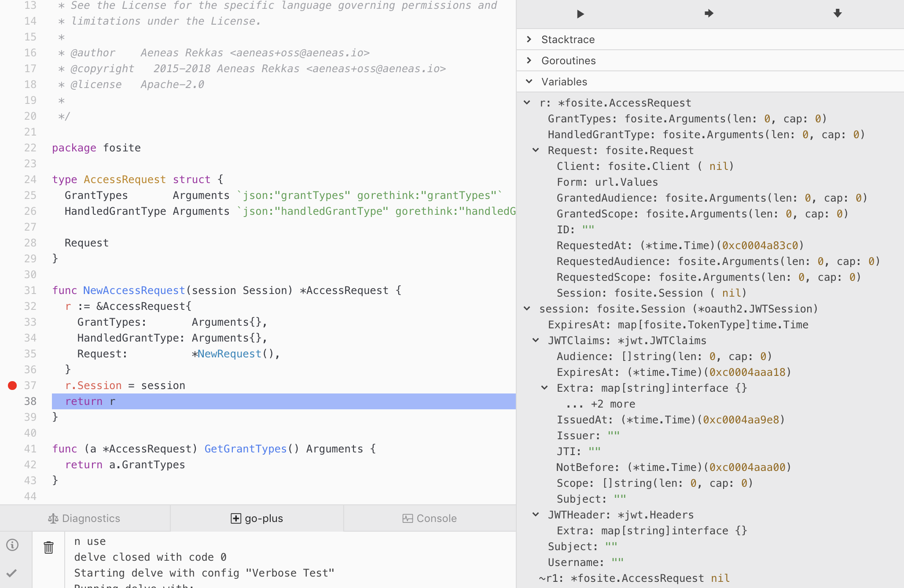Click the plus icon on the go-plus tab
Viewport: 904px width, 588px height.
point(235,518)
